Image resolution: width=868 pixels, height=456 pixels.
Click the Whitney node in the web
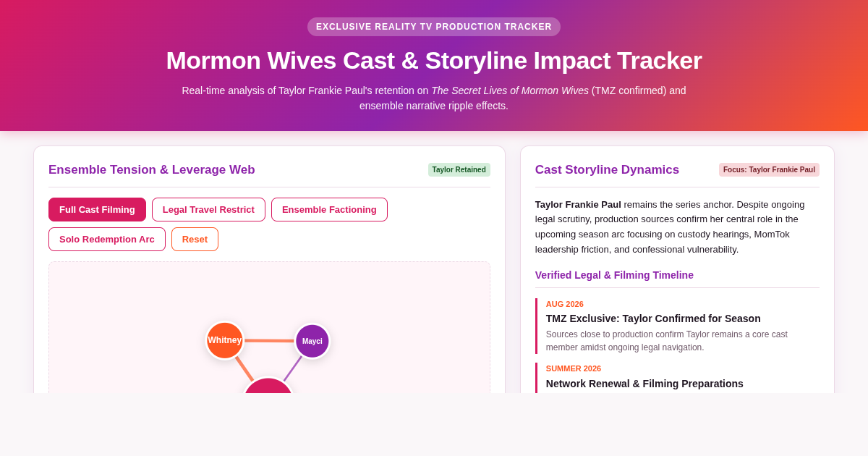pyautogui.click(x=225, y=340)
